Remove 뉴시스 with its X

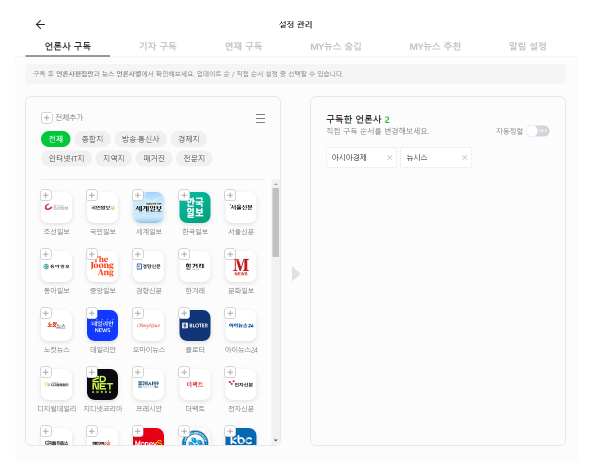[x=464, y=157]
